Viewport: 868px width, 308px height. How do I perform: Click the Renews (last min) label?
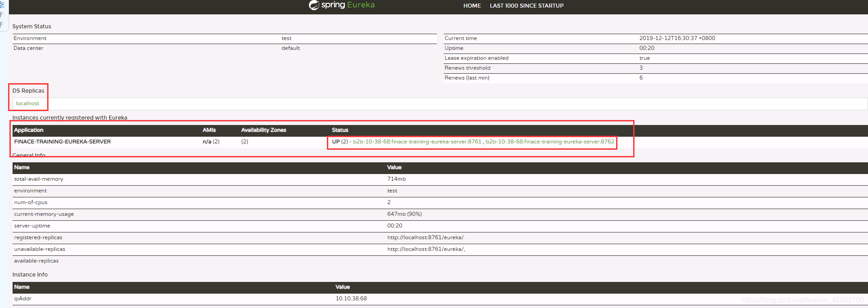point(467,78)
